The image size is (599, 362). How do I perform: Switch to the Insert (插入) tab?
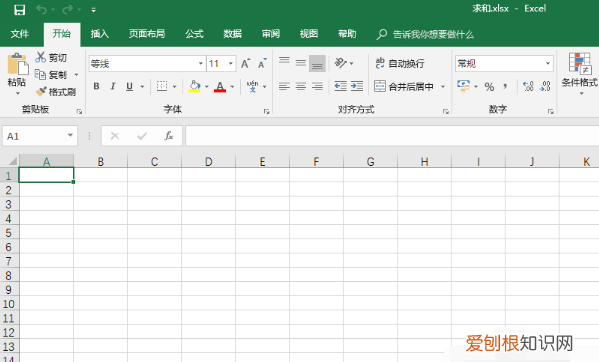point(100,34)
